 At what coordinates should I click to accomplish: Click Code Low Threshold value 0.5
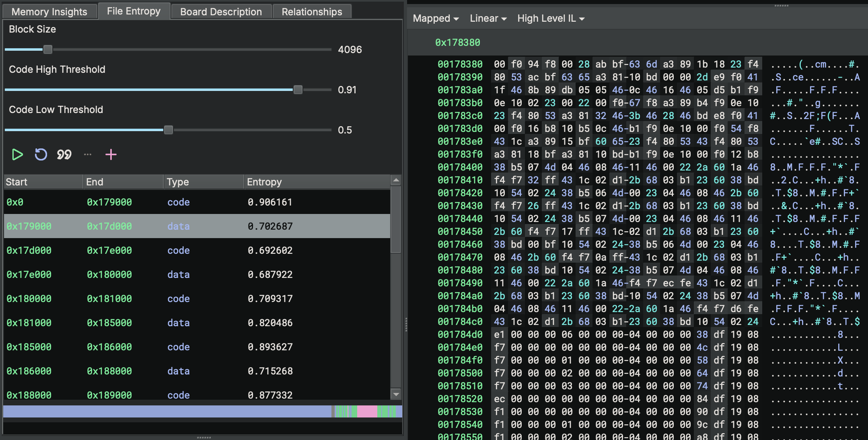(345, 130)
